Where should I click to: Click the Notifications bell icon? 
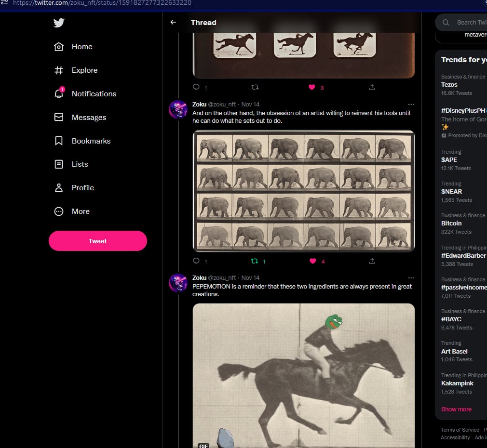tap(59, 94)
